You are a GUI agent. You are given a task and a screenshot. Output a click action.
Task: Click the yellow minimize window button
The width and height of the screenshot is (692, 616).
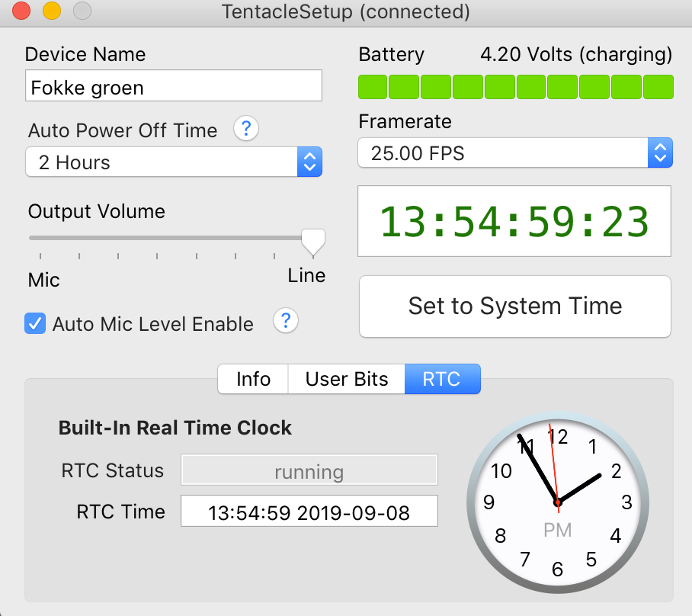[x=52, y=11]
